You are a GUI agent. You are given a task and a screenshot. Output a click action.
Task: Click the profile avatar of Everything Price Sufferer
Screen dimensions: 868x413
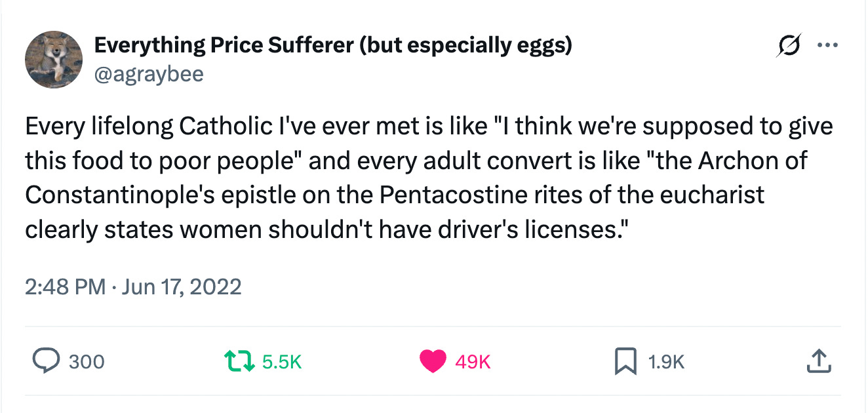click(54, 59)
